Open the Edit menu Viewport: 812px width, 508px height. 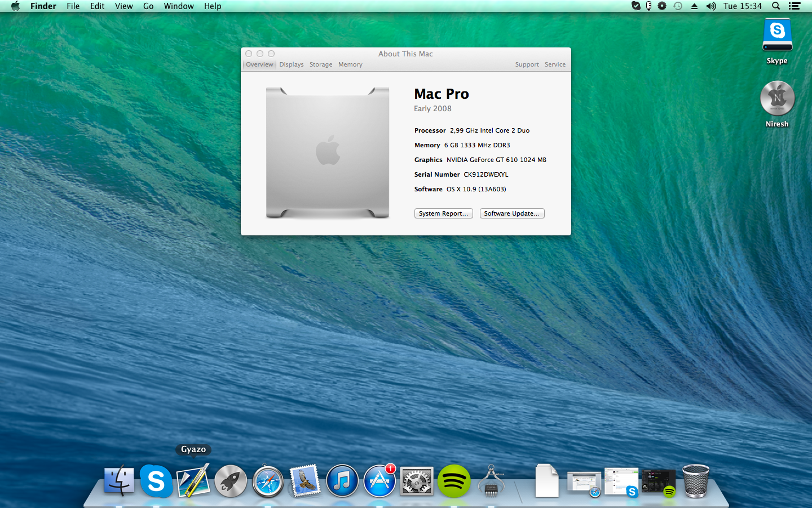point(98,6)
